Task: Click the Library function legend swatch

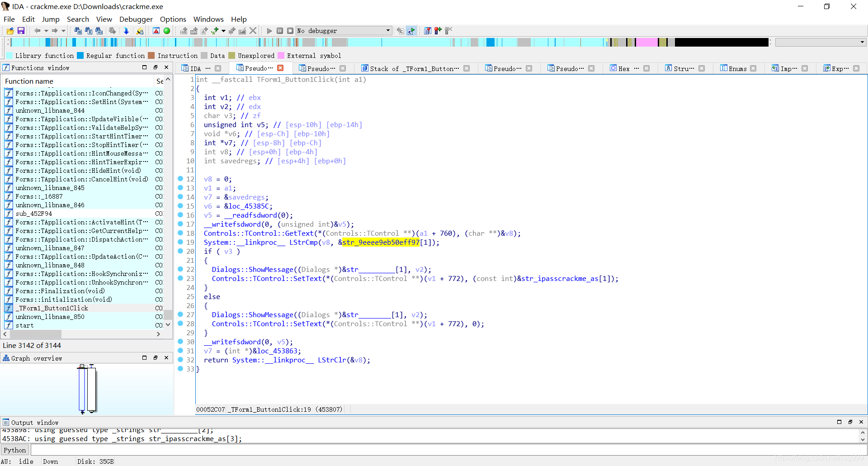Action: tap(9, 55)
